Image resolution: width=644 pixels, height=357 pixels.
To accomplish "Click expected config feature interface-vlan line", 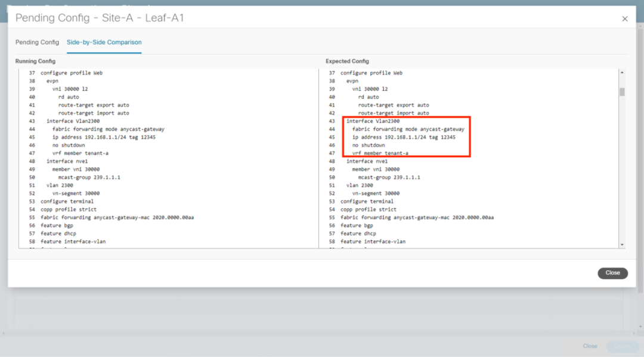I will 373,242.
